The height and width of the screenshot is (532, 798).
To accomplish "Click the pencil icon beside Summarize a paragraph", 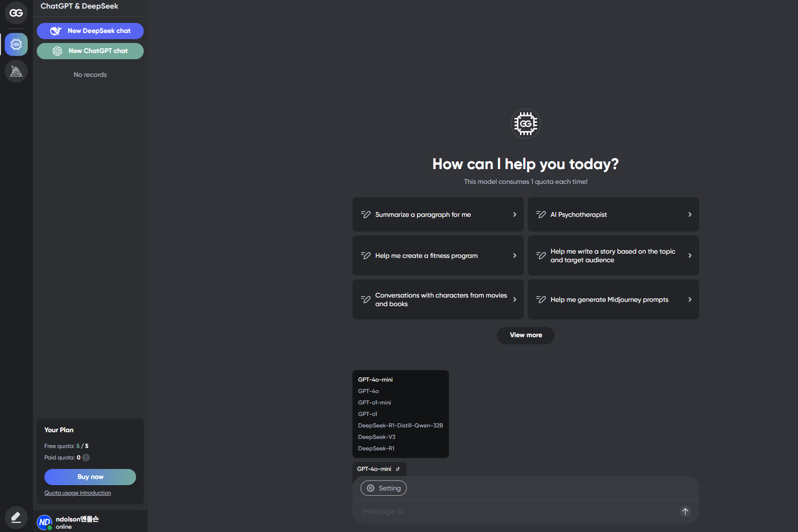I will (x=366, y=214).
